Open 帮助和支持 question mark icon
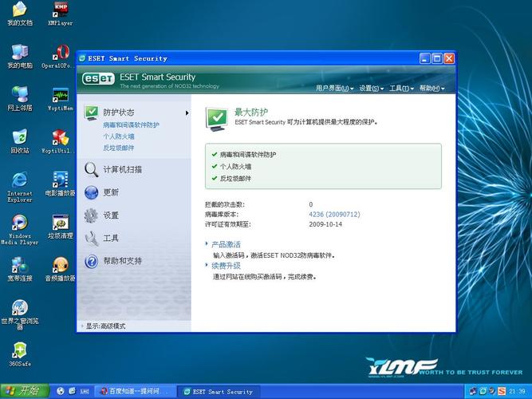The image size is (532, 399). coord(91,261)
